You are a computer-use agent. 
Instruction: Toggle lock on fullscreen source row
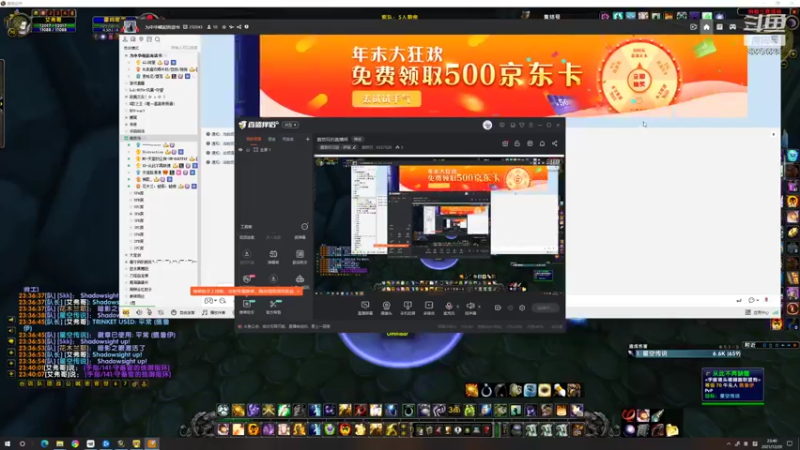(248, 150)
